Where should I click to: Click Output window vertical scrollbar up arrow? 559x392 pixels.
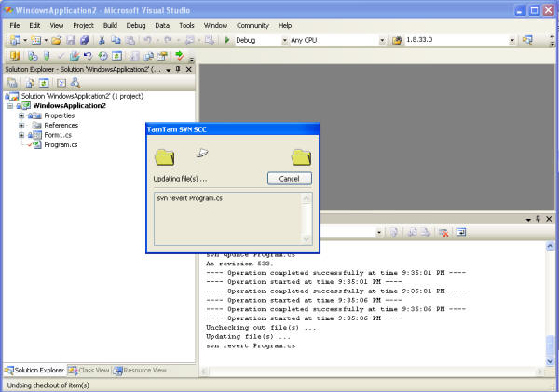(550, 246)
